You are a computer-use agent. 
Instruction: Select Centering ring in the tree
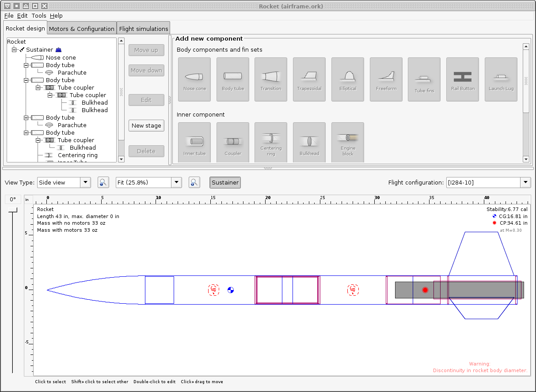(78, 155)
